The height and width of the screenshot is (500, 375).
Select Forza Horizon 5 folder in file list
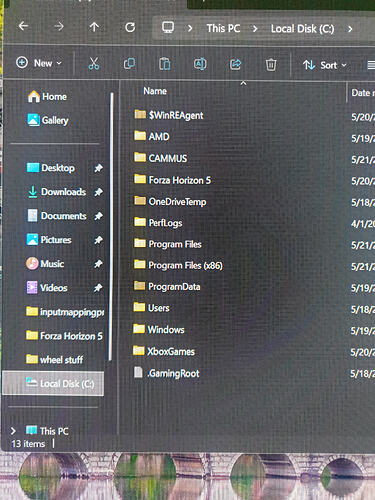[172, 180]
